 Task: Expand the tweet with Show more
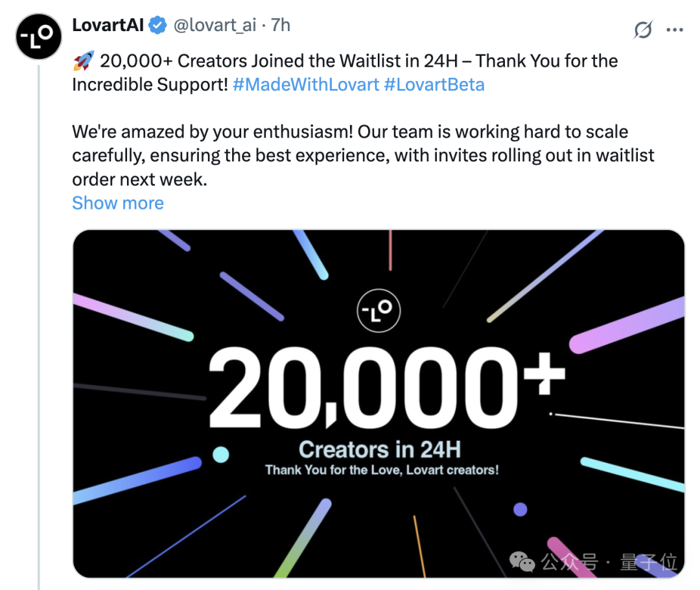pyautogui.click(x=118, y=203)
